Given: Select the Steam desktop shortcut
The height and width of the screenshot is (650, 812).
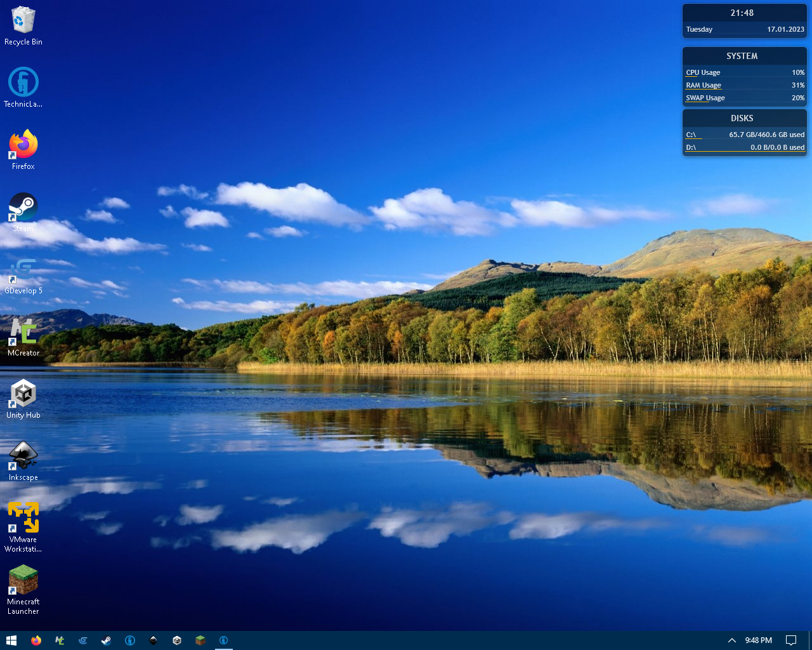Looking at the screenshot, I should tap(23, 207).
